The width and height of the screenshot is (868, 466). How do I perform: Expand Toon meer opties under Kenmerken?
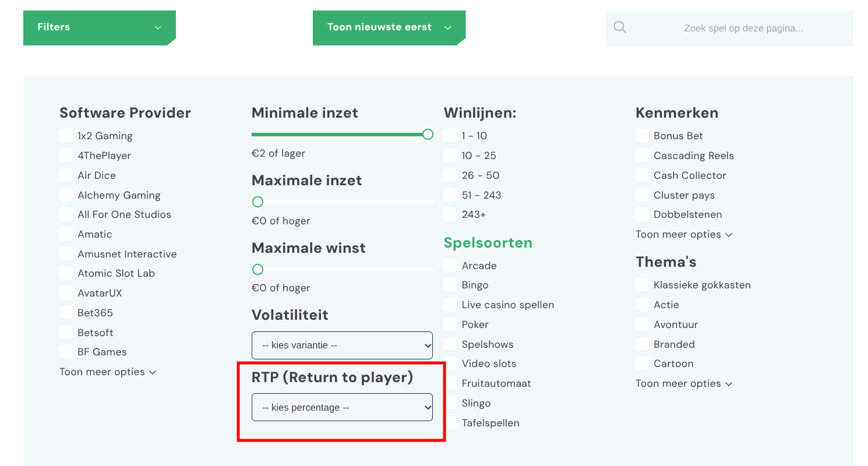coord(684,234)
